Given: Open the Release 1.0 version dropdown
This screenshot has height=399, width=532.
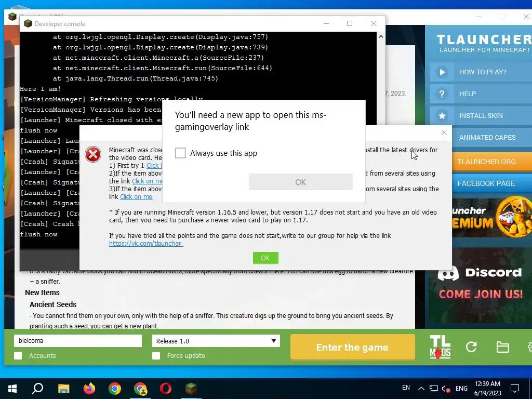Looking at the screenshot, I should coord(216,341).
